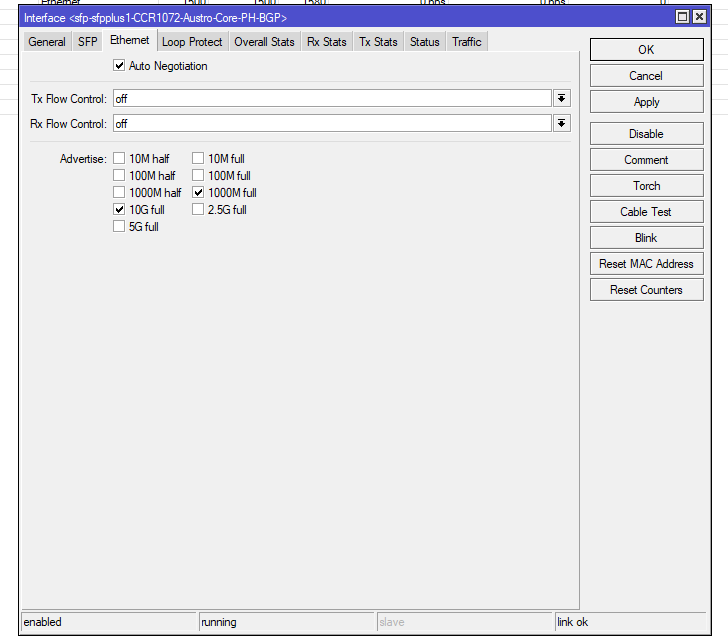
Task: Click the 'running' status bar entry
Action: [x=286, y=622]
